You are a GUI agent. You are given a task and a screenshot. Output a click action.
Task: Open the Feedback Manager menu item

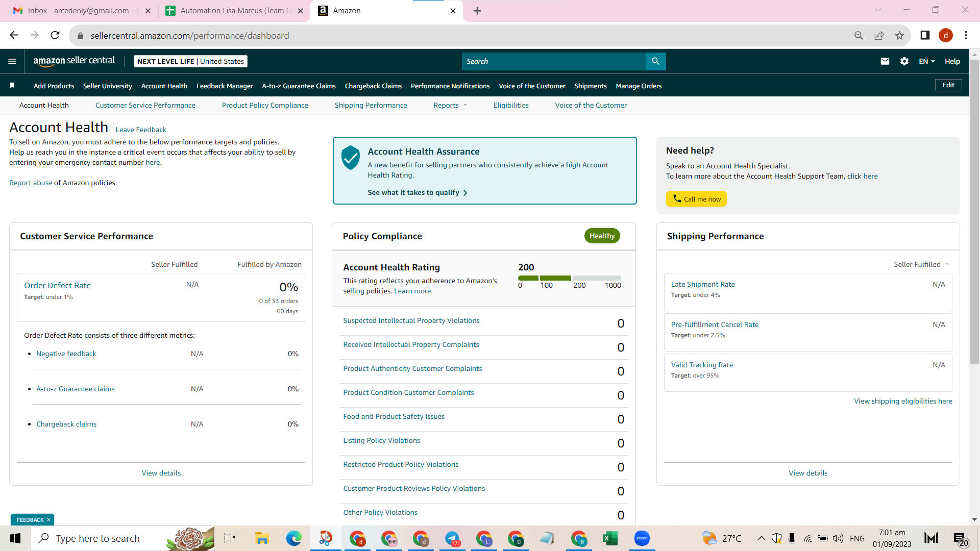(225, 86)
